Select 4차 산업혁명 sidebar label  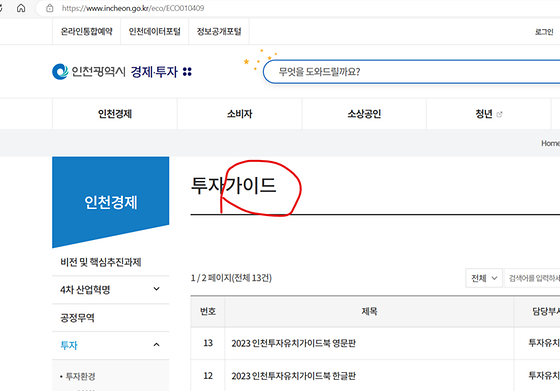coord(85,290)
